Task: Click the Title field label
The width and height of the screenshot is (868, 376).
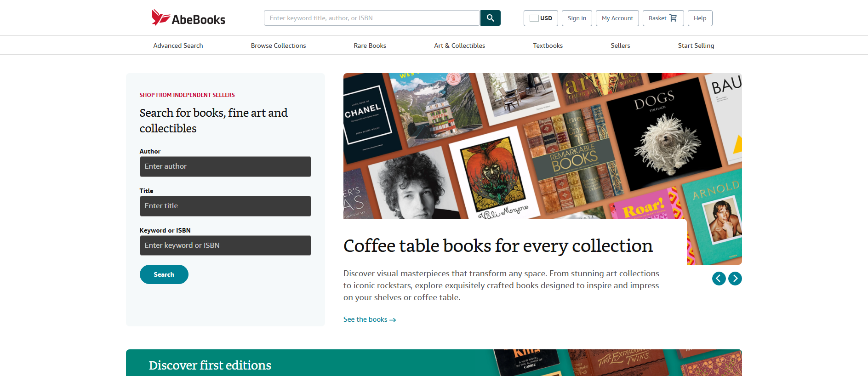Action: [x=147, y=191]
